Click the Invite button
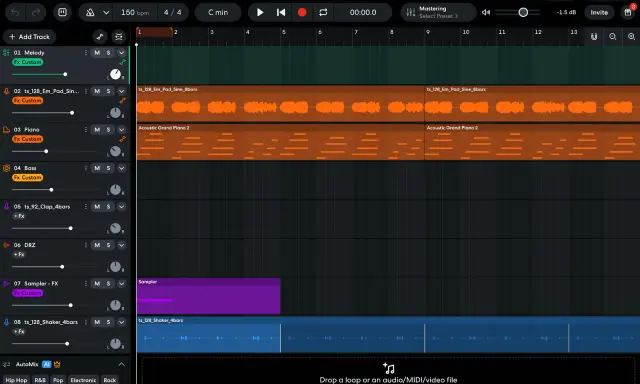Image resolution: width=640 pixels, height=384 pixels. point(599,12)
